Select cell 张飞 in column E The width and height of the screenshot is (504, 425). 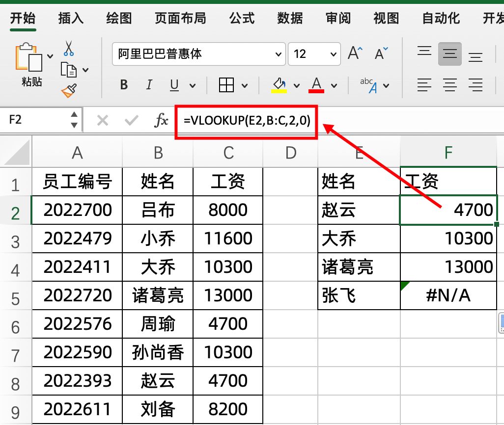click(x=359, y=295)
